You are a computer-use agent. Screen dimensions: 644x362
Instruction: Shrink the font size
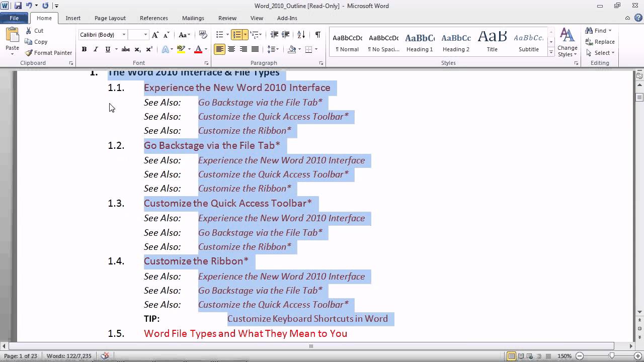click(x=166, y=35)
